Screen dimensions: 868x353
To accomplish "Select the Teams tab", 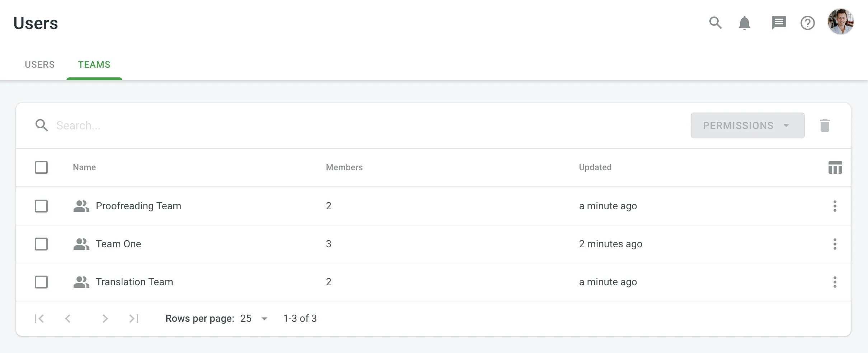I will pos(94,65).
